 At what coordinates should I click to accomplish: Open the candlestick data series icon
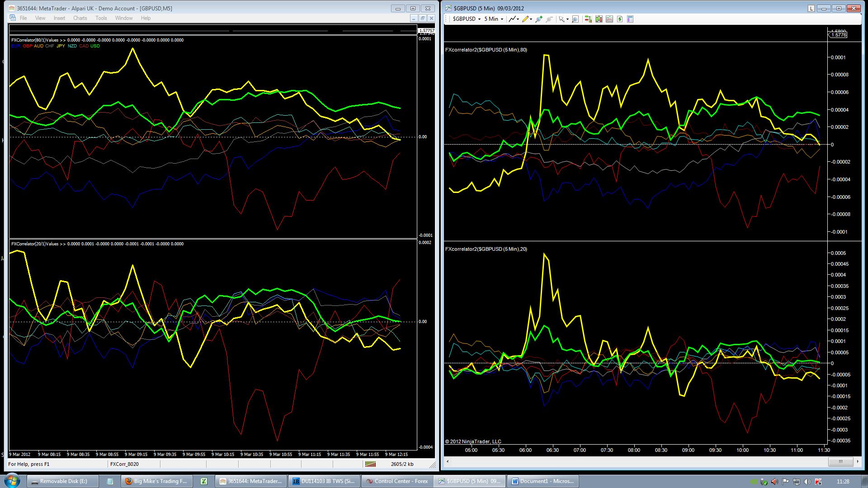(x=599, y=19)
